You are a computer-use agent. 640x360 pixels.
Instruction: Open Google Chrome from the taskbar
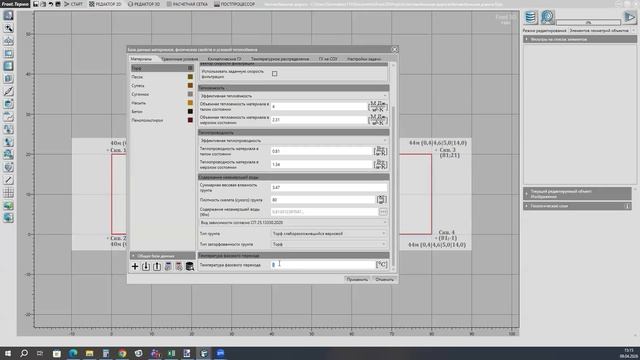pos(122,353)
